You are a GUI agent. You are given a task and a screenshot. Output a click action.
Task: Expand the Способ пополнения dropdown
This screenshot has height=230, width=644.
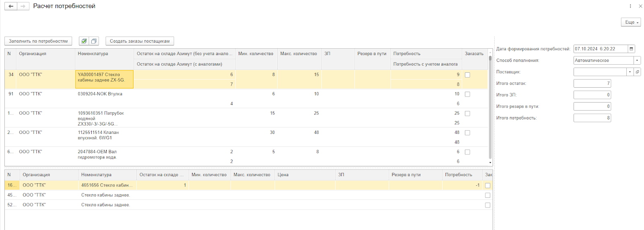pos(637,60)
